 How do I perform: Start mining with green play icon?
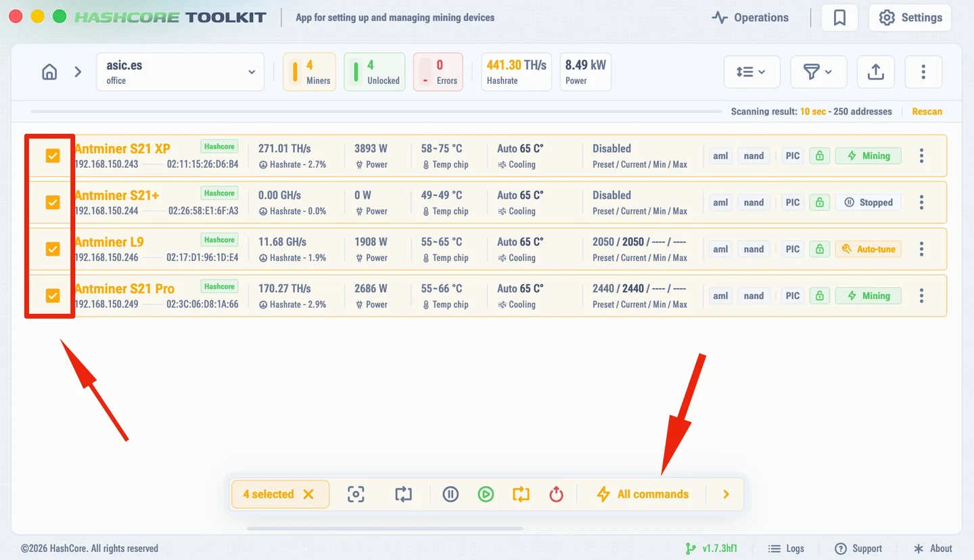click(x=486, y=494)
